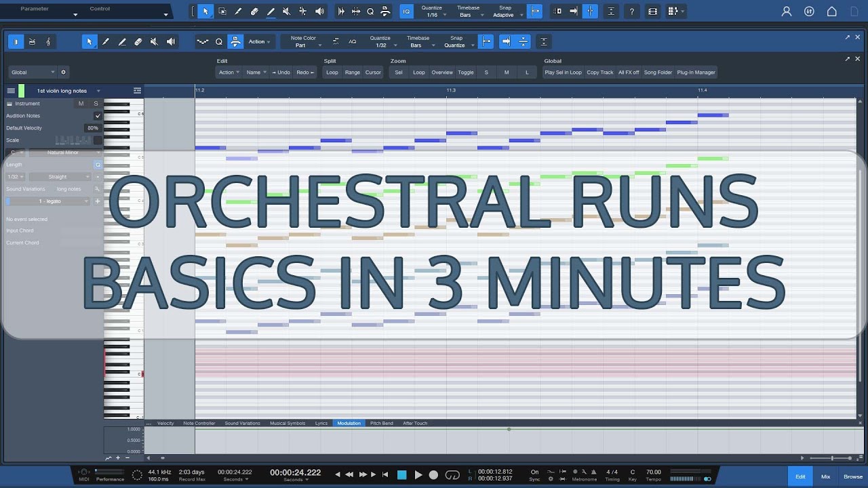Open the user account icon
The height and width of the screenshot is (488, 868).
tap(787, 12)
